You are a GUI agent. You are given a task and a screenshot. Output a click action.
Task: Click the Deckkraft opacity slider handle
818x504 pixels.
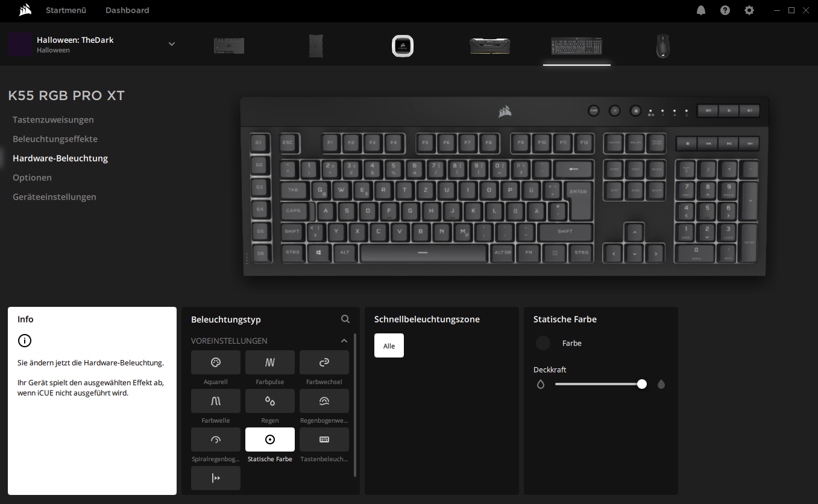tap(642, 384)
